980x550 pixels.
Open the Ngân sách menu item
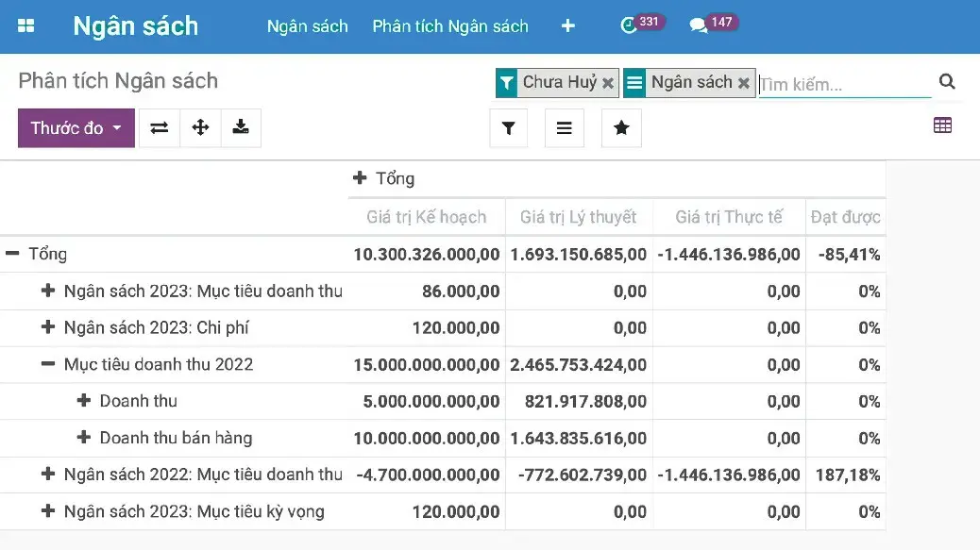pyautogui.click(x=307, y=26)
